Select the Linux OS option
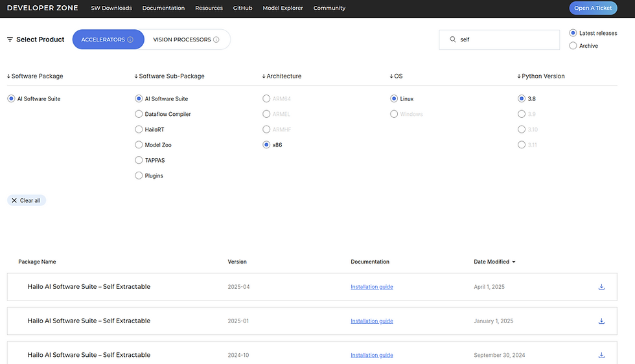This screenshot has height=364, width=635. pos(394,99)
